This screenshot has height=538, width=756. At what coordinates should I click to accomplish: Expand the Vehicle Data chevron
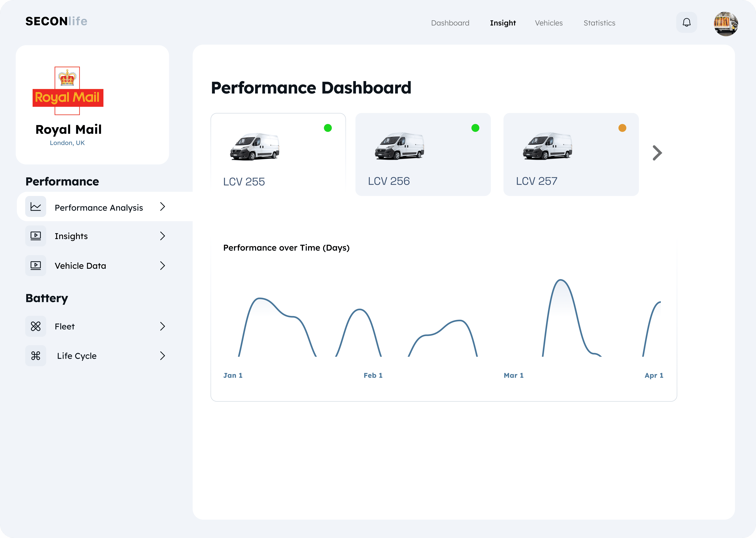coord(162,266)
